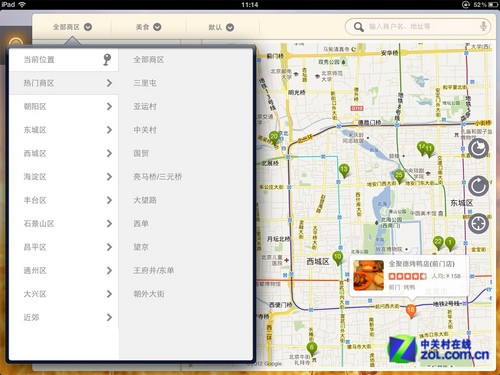
Task: Tap green map pin number 22
Action: click(x=438, y=243)
